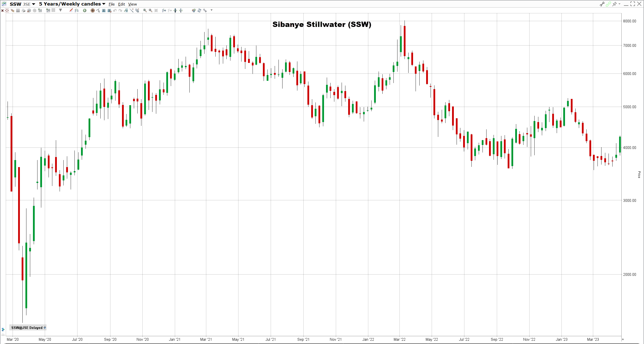Image resolution: width=644 pixels, height=344 pixels.
Task: Click the vertical Price axis label
Action: (639, 174)
